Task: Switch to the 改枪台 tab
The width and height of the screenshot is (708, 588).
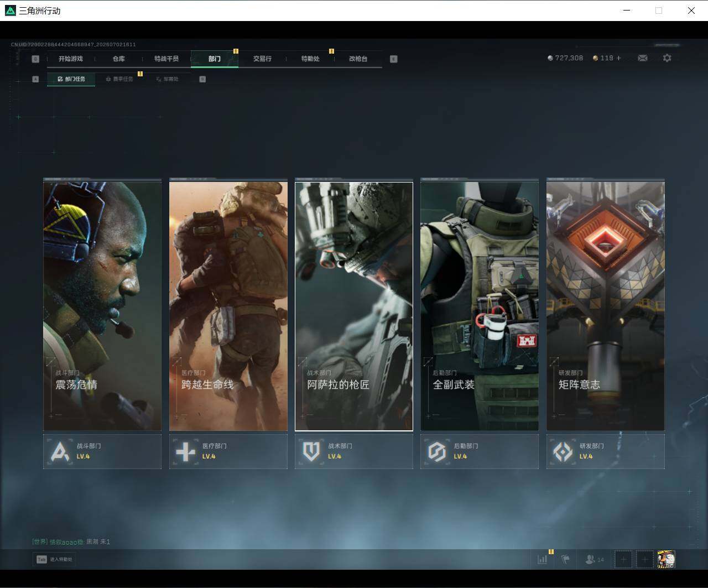Action: click(x=358, y=59)
